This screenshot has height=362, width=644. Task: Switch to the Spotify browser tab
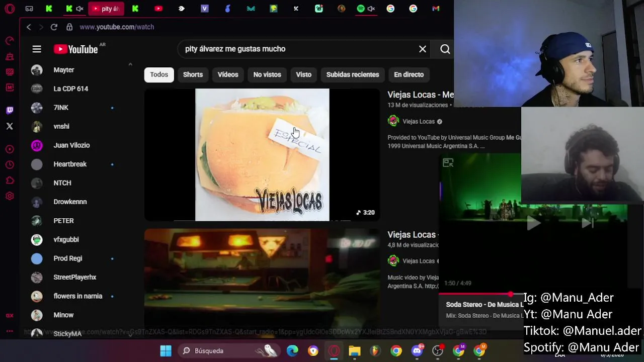click(361, 9)
